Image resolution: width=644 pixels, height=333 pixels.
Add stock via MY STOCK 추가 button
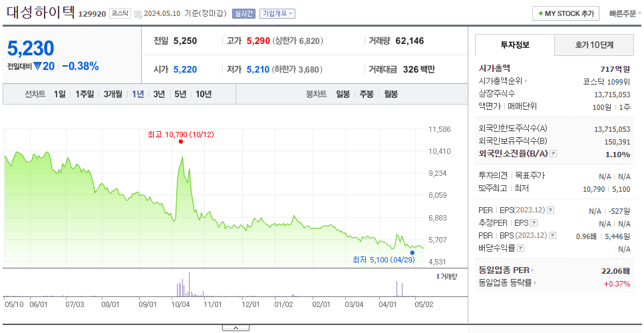pyautogui.click(x=566, y=13)
